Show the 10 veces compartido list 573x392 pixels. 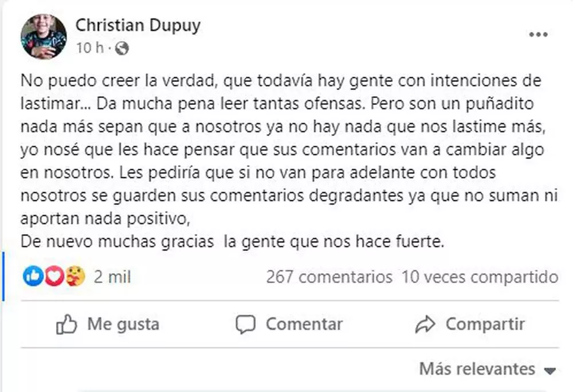[x=480, y=278]
